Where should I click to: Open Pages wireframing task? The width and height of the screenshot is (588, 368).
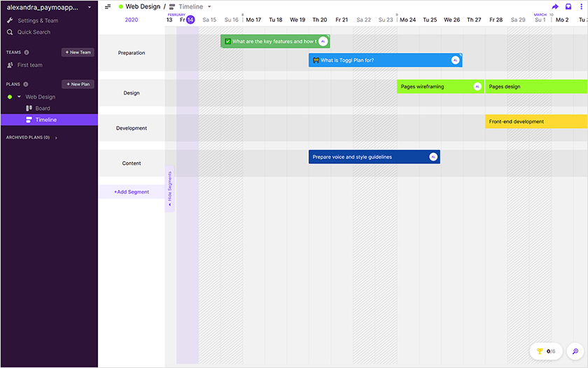pos(440,86)
